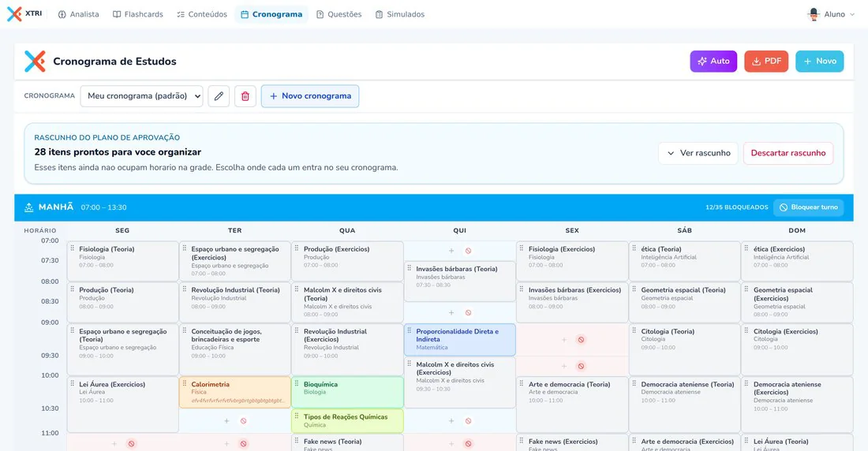Click the drag handle on Fisiologia (Exercícios) card

[522, 248]
